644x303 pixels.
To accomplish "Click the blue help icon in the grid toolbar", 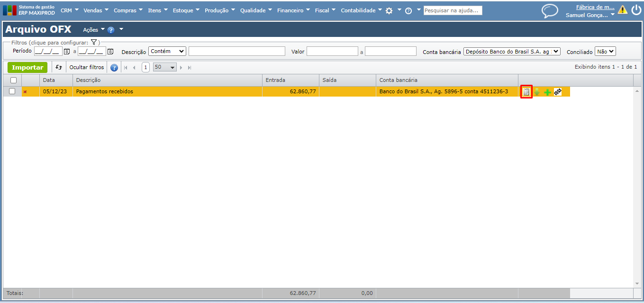I will tap(114, 68).
